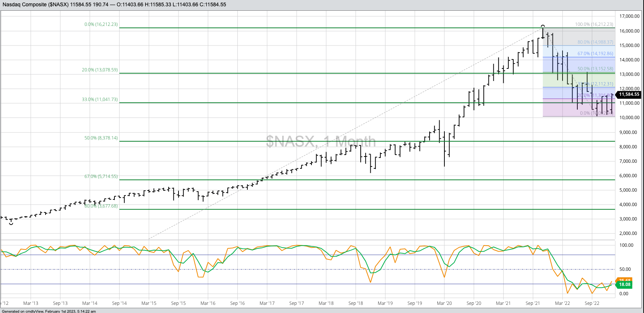Click the Mar '19 date label
This screenshot has height=313, width=644.
pos(385,303)
